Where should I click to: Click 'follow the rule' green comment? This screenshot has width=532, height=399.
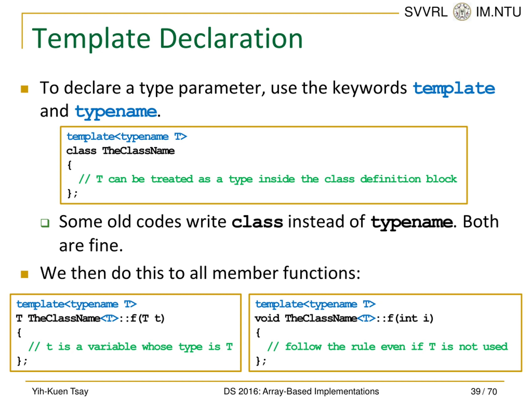pos(388,347)
